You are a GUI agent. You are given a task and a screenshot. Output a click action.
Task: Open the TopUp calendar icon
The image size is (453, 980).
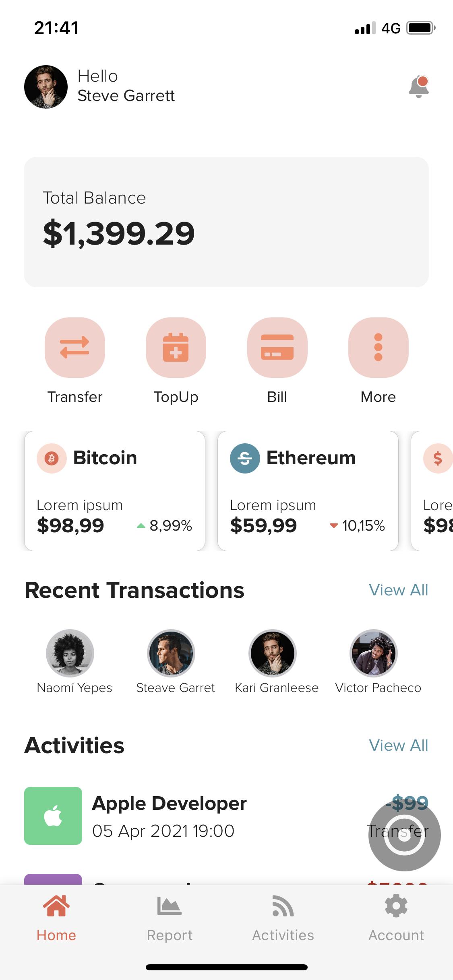176,348
